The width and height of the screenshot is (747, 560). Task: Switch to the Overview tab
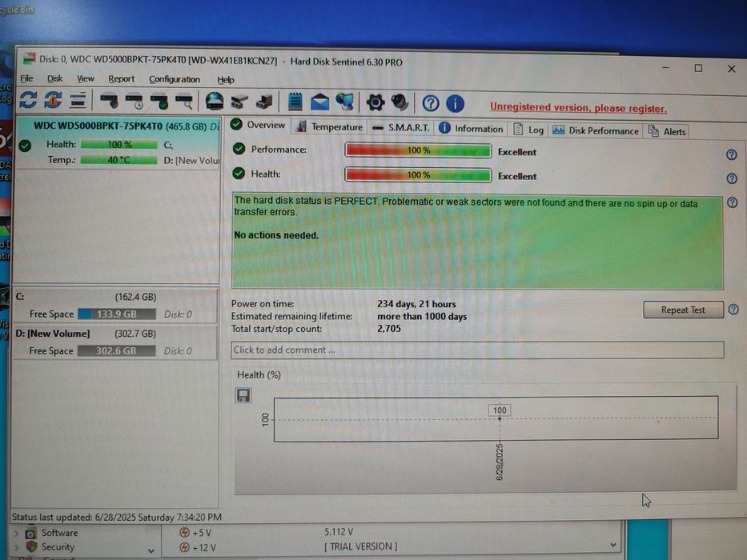258,126
